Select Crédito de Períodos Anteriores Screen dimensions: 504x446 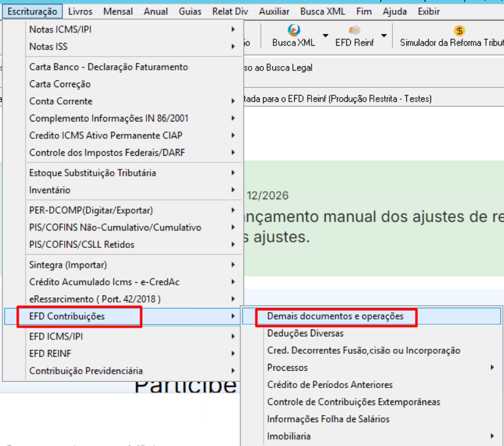pyautogui.click(x=371, y=384)
